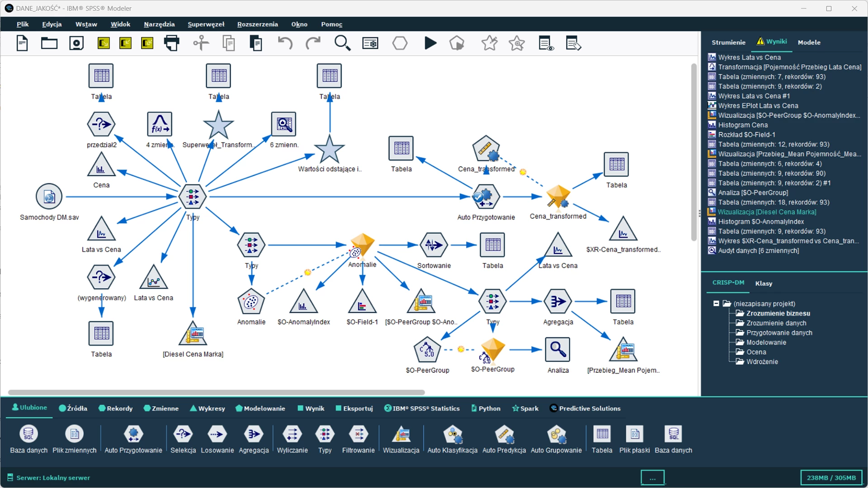This screenshot has width=868, height=488.
Task: Select the Anomalie model nugget node
Action: click(x=362, y=245)
